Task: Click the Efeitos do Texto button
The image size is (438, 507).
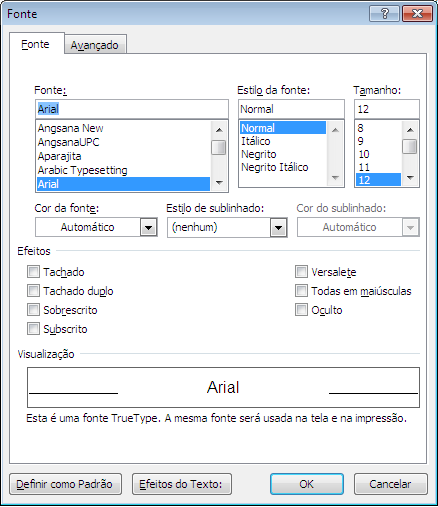Action: point(182,484)
